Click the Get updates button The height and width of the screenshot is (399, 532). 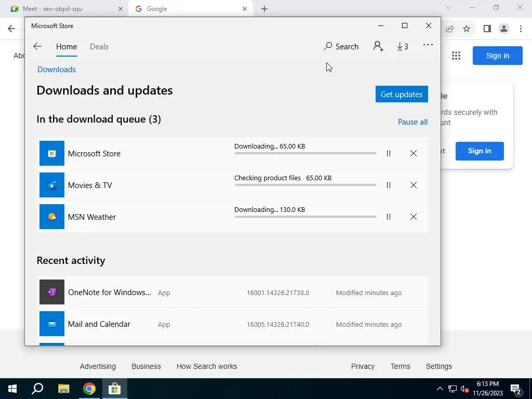[x=402, y=94]
